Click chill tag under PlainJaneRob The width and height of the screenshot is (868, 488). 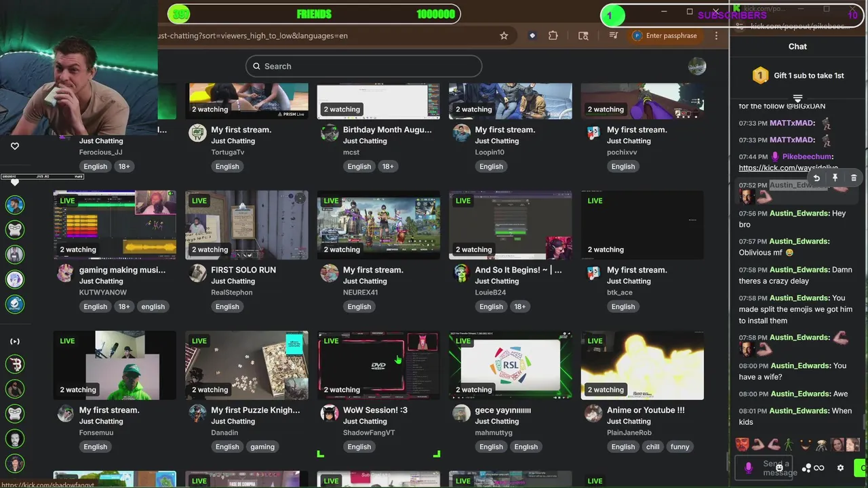pyautogui.click(x=653, y=447)
